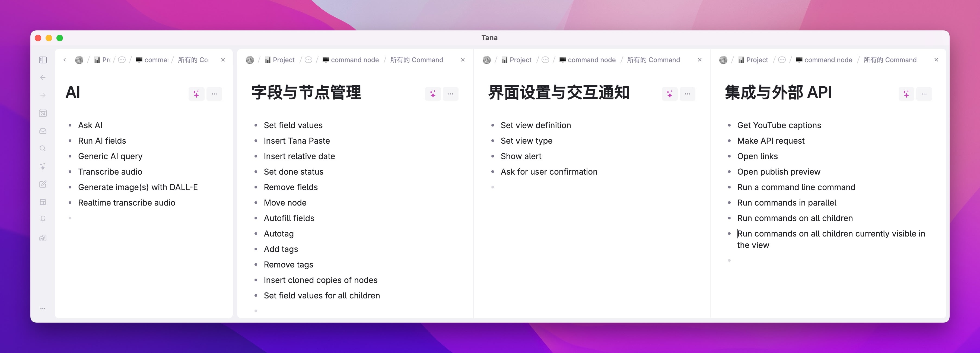Select the Get YouTube captions node
This screenshot has height=353, width=980.
(x=779, y=125)
